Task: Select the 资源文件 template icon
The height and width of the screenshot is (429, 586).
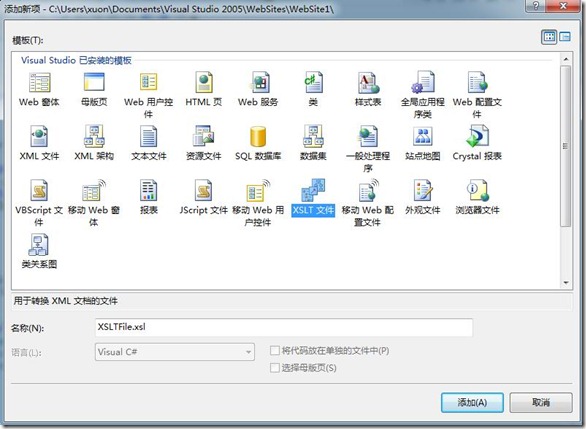Action: (x=204, y=136)
